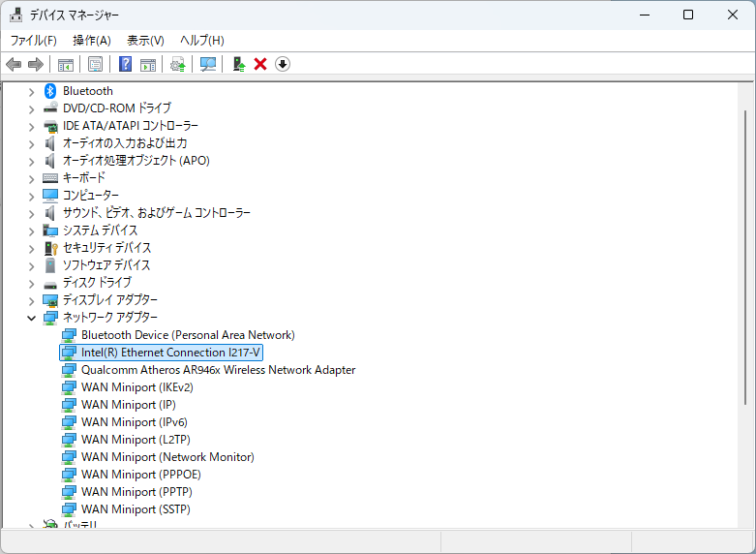Expand the ディスプレイ アダプター category
The height and width of the screenshot is (554, 756).
pyautogui.click(x=31, y=300)
